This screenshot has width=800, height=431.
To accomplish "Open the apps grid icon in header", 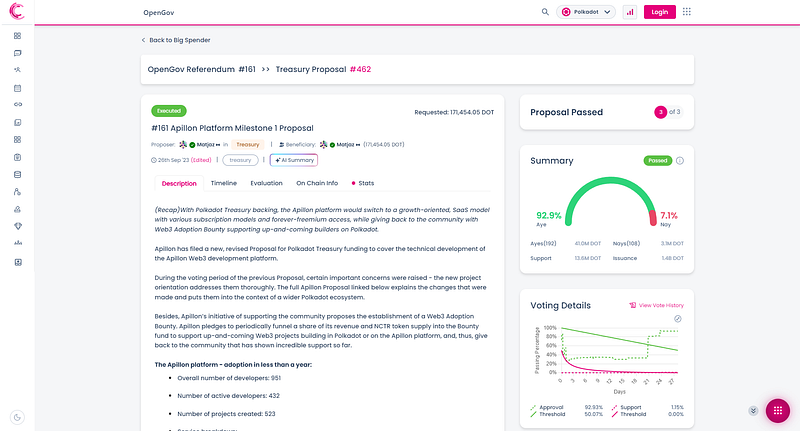I will (687, 12).
